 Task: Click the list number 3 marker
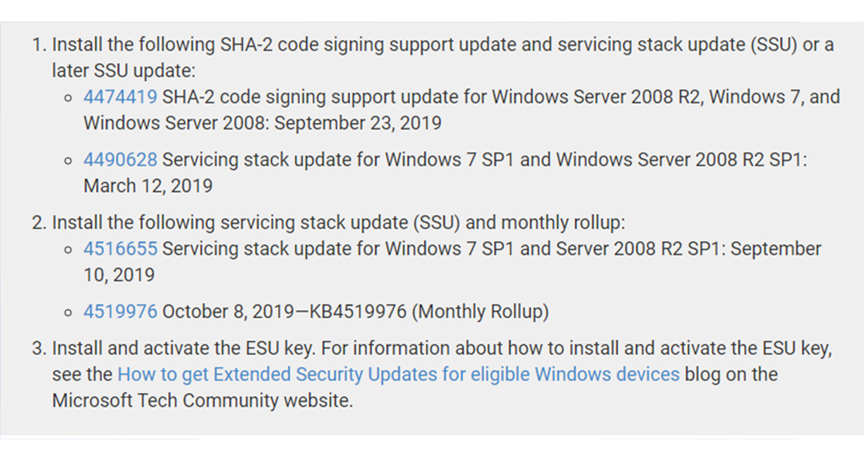tap(38, 348)
